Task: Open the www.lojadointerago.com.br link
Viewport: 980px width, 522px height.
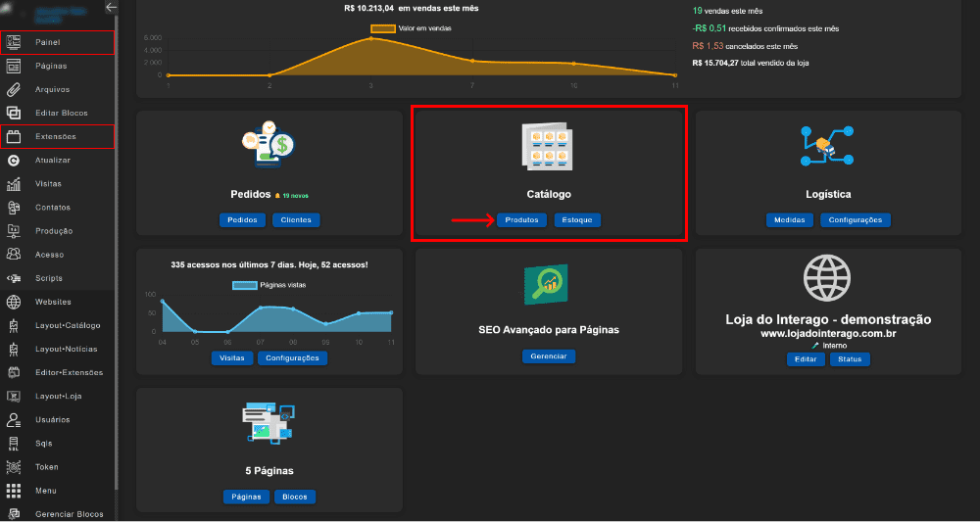Action: [827, 333]
